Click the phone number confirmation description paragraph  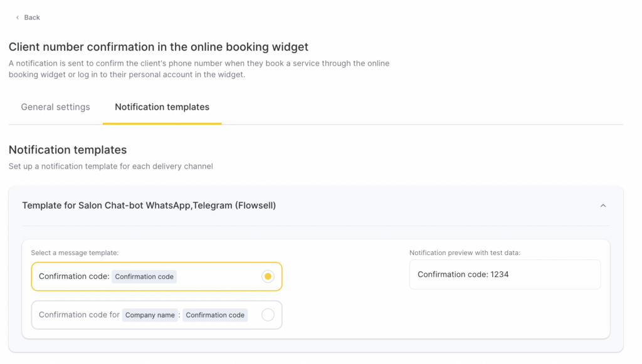click(199, 69)
